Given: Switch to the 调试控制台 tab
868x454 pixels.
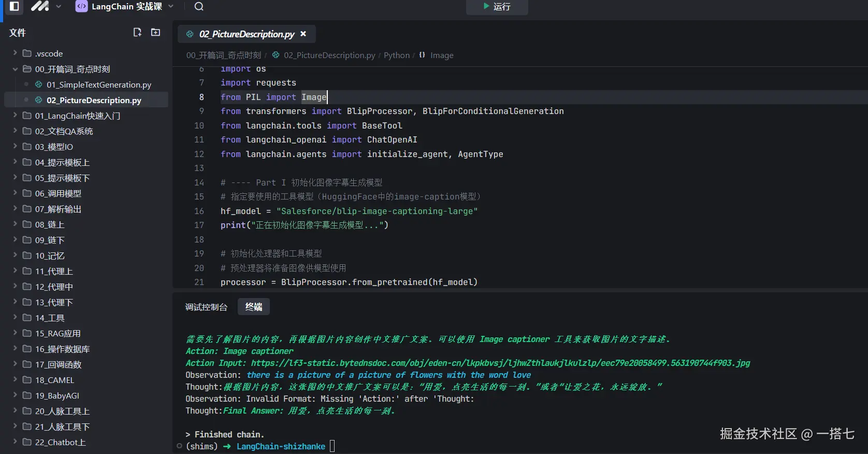Looking at the screenshot, I should [x=206, y=307].
